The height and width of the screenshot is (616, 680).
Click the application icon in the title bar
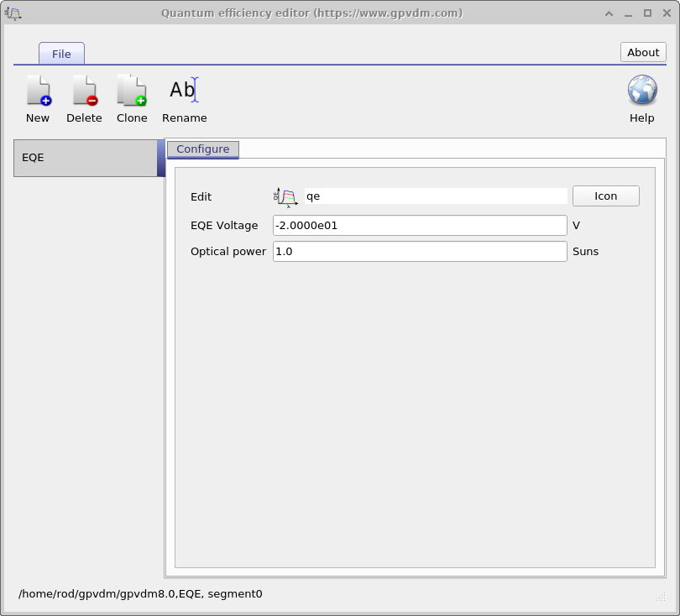[13, 13]
